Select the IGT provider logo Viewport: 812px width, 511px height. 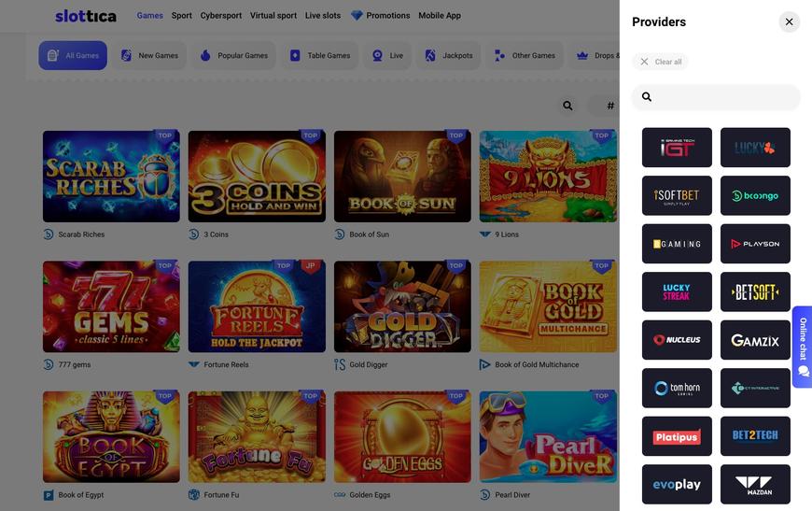point(677,148)
